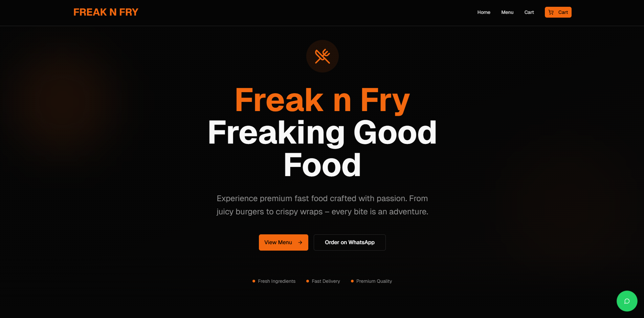644x318 pixels.
Task: Go to the Menu page link
Action: click(507, 12)
